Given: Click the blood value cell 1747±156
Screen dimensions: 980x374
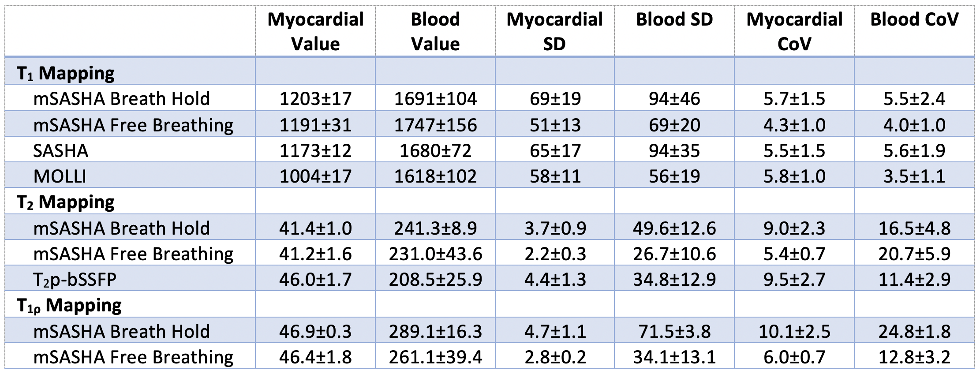Looking at the screenshot, I should pyautogui.click(x=435, y=125).
